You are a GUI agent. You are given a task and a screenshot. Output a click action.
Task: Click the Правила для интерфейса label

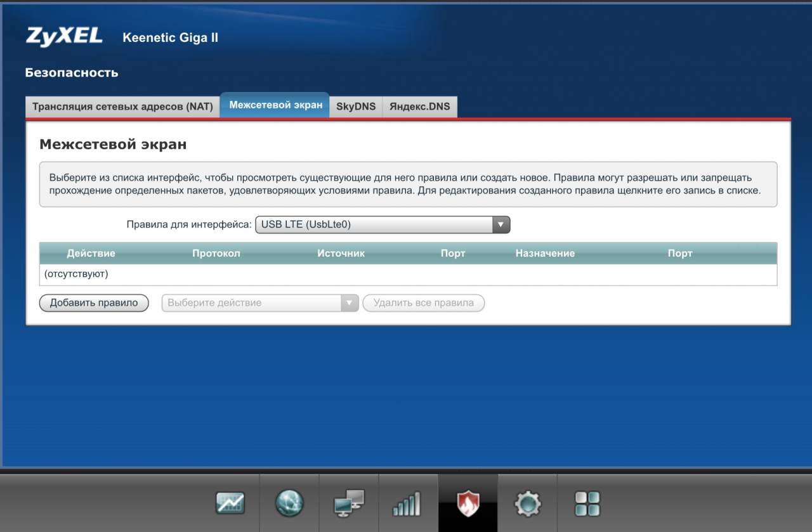[x=189, y=224]
